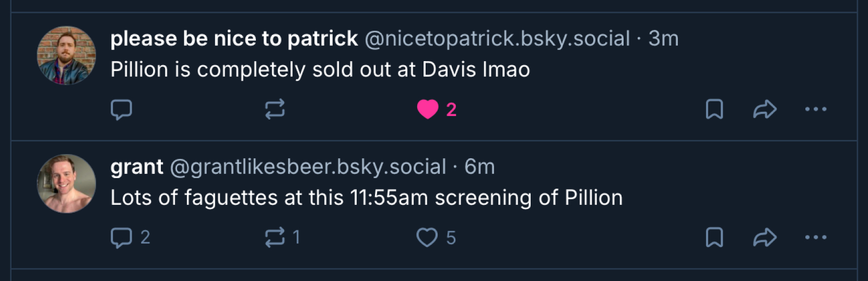Open grant's profile avatar
The width and height of the screenshot is (868, 281).
coord(66,183)
